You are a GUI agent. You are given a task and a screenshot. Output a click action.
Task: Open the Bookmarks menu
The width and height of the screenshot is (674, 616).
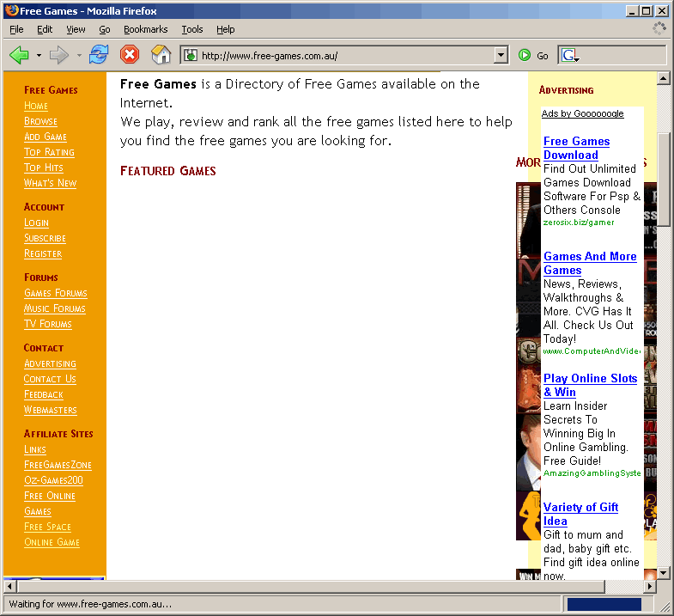point(145,29)
